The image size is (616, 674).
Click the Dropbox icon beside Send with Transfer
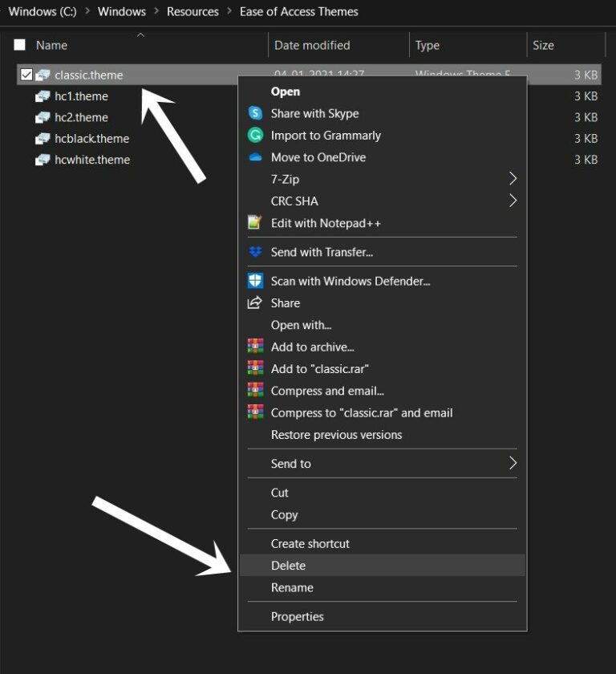(255, 252)
